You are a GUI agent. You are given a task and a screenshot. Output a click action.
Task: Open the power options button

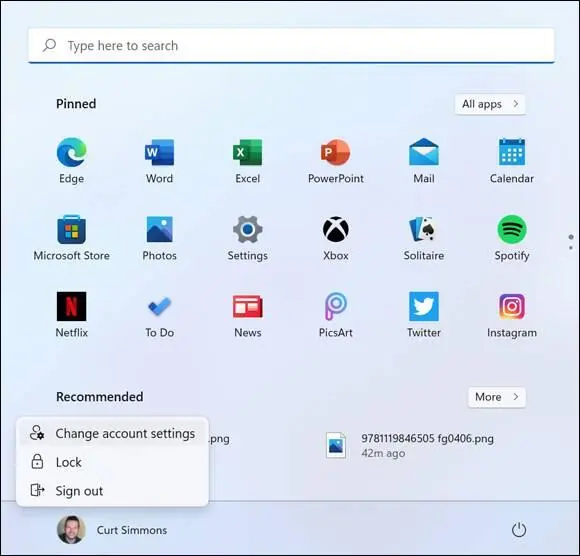tap(519, 530)
